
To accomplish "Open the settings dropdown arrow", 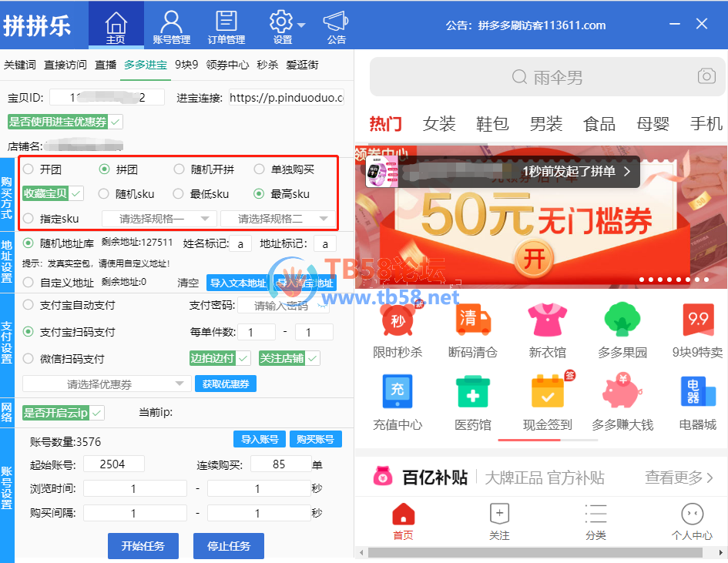I will (301, 25).
